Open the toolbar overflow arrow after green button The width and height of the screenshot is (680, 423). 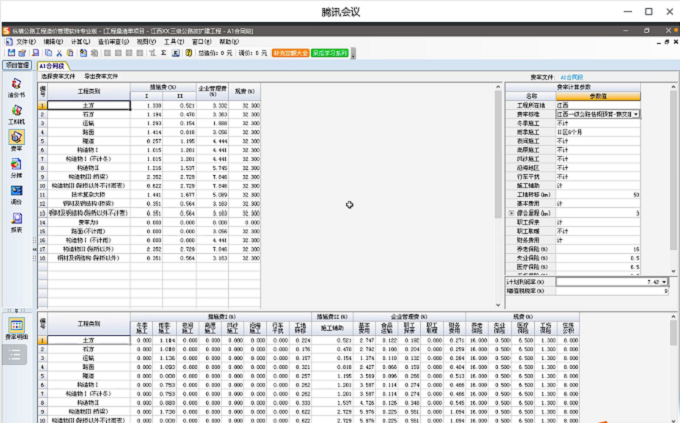[353, 53]
